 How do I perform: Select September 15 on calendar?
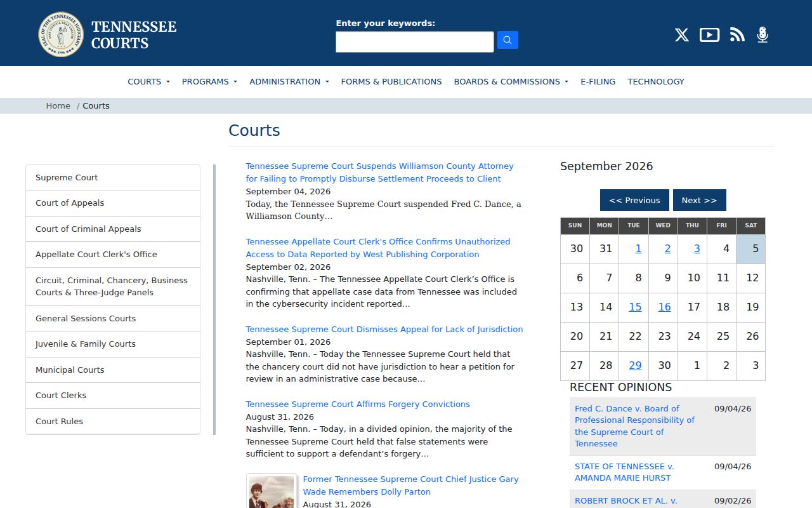coord(635,307)
